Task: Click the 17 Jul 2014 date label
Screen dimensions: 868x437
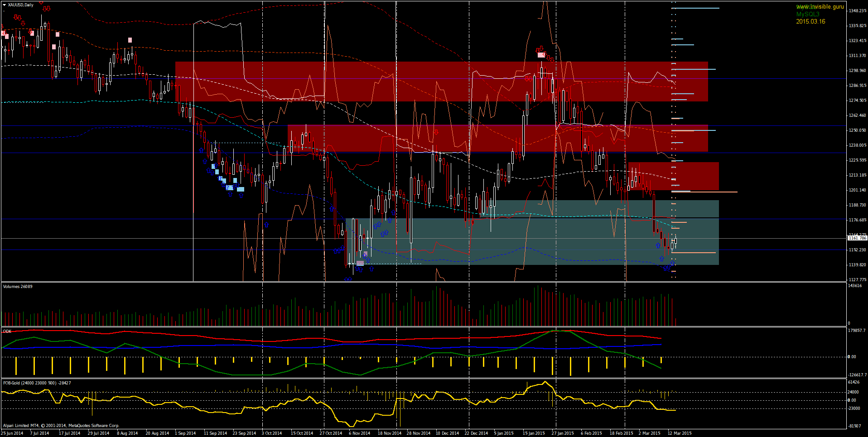Action: 69,433
